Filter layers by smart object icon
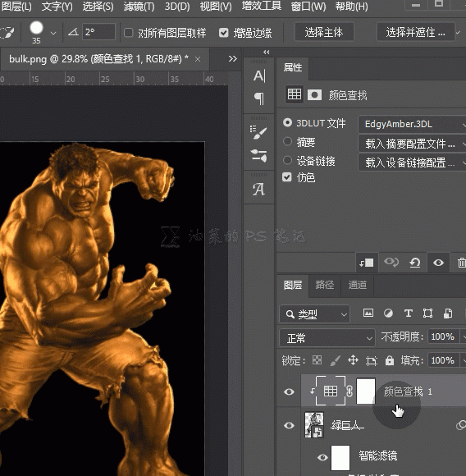This screenshot has width=466, height=476. click(x=448, y=313)
